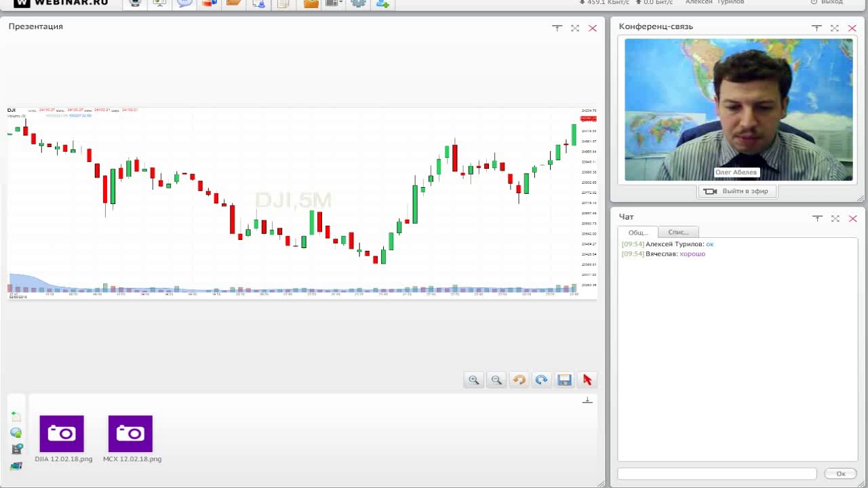Click the documents pages toolbar icon

[283, 3]
